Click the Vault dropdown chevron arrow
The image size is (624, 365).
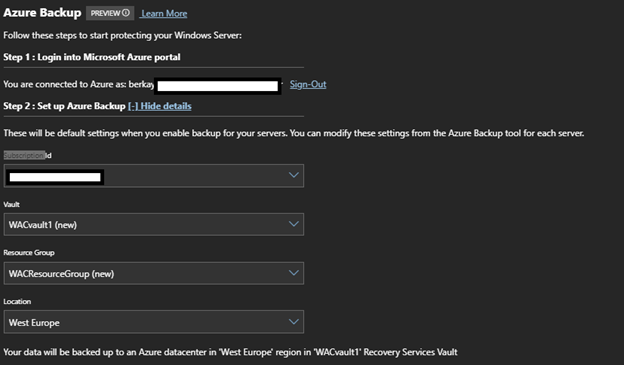pyautogui.click(x=294, y=224)
